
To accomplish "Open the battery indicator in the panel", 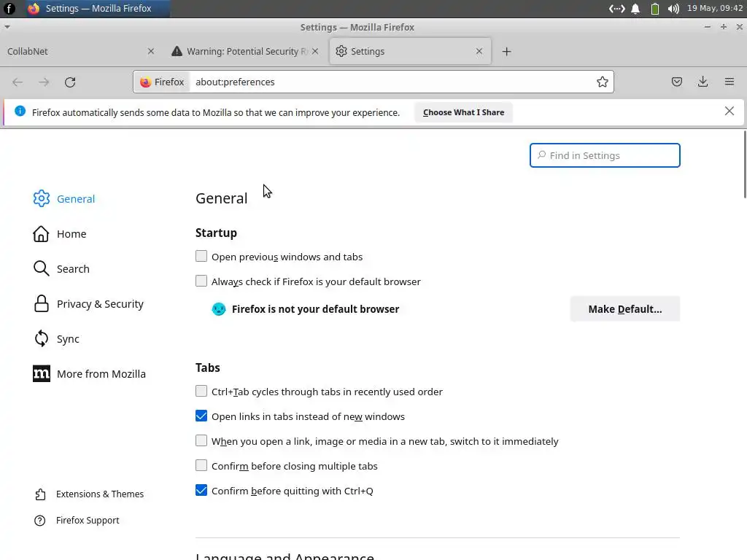I will (655, 9).
